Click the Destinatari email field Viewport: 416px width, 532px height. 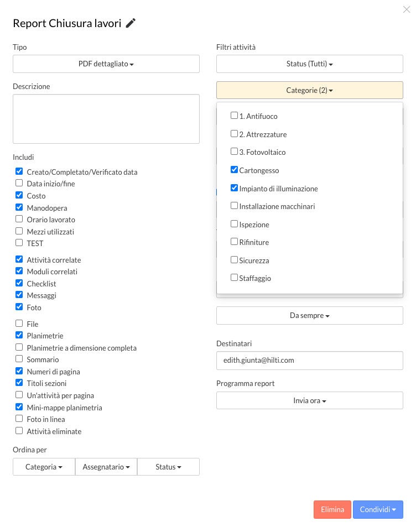309,361
